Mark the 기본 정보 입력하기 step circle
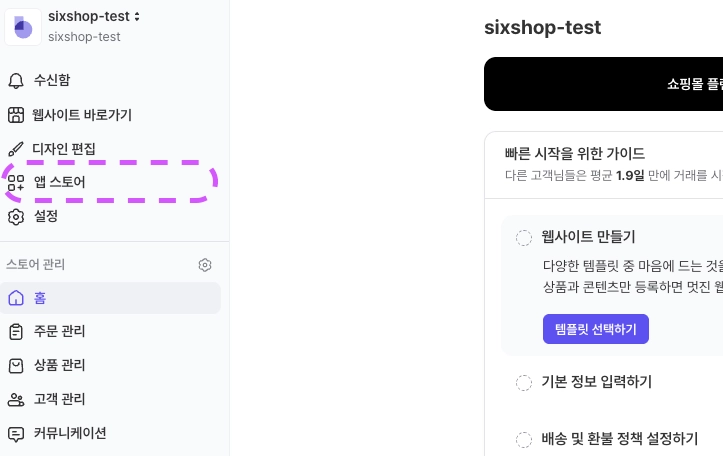 (524, 382)
